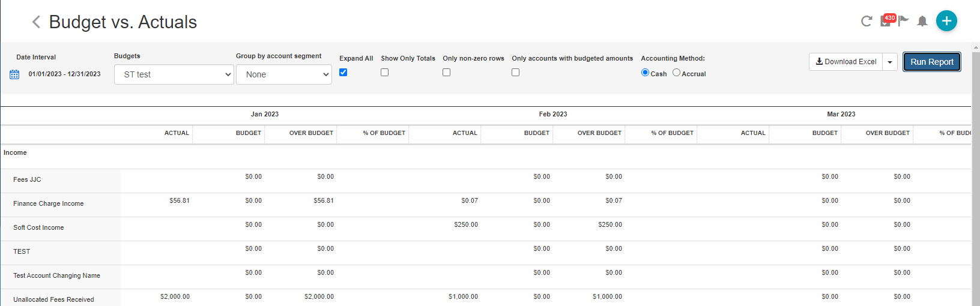Image resolution: width=980 pixels, height=306 pixels.
Task: Click the BUDGET header under Mar 2023
Action: coord(825,133)
